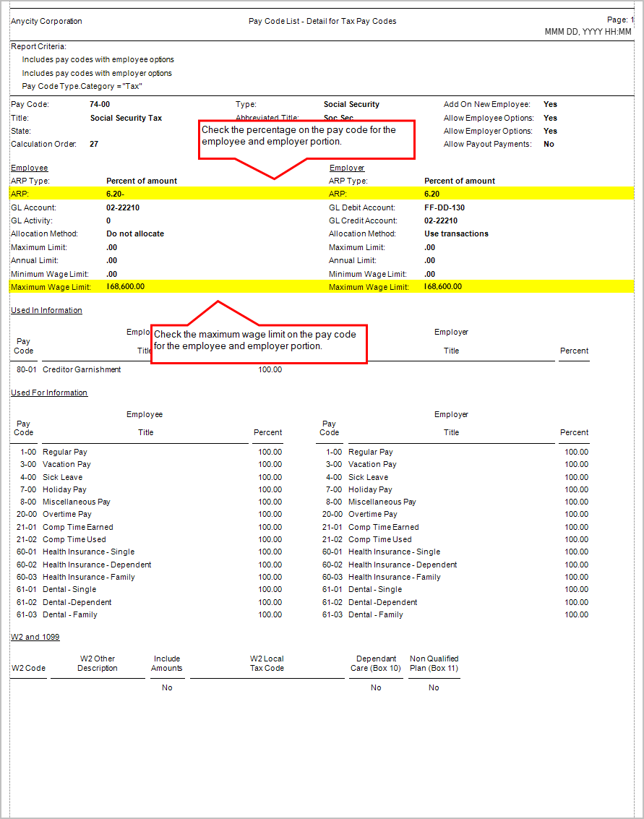Viewport: 644px width, 819px height.
Task: Click employee-side Dental - Family title
Action: coord(70,614)
